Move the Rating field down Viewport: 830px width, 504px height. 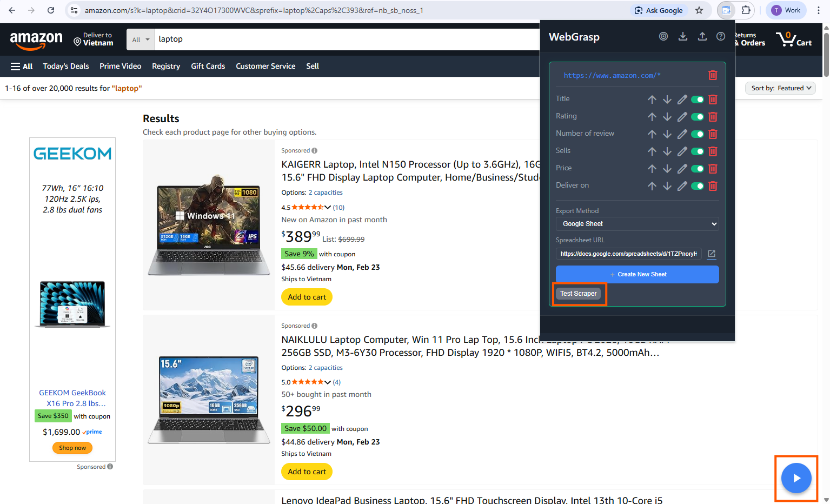click(x=667, y=117)
